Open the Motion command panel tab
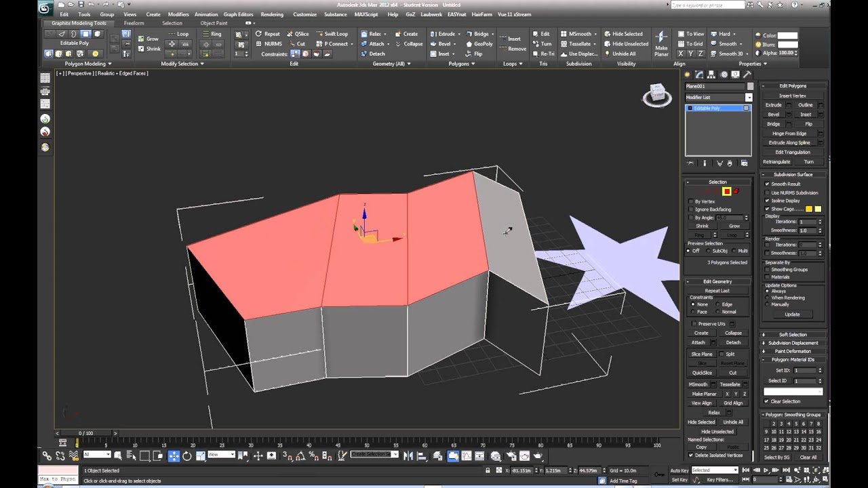Image resolution: width=868 pixels, height=488 pixels. pos(724,75)
